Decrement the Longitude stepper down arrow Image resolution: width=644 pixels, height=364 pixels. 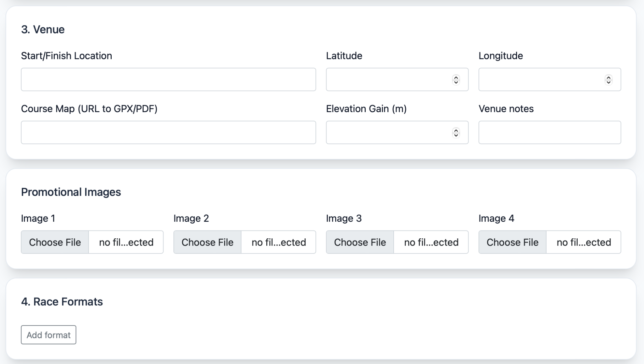pos(608,82)
